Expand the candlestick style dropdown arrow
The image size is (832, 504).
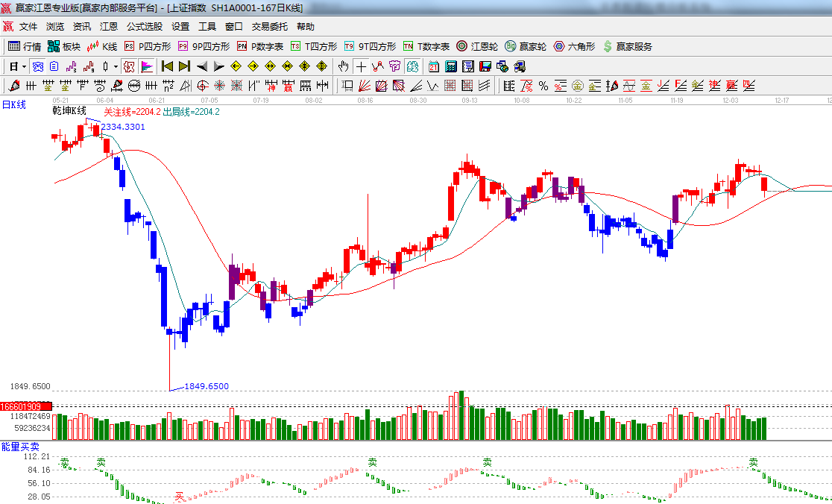tap(116, 66)
